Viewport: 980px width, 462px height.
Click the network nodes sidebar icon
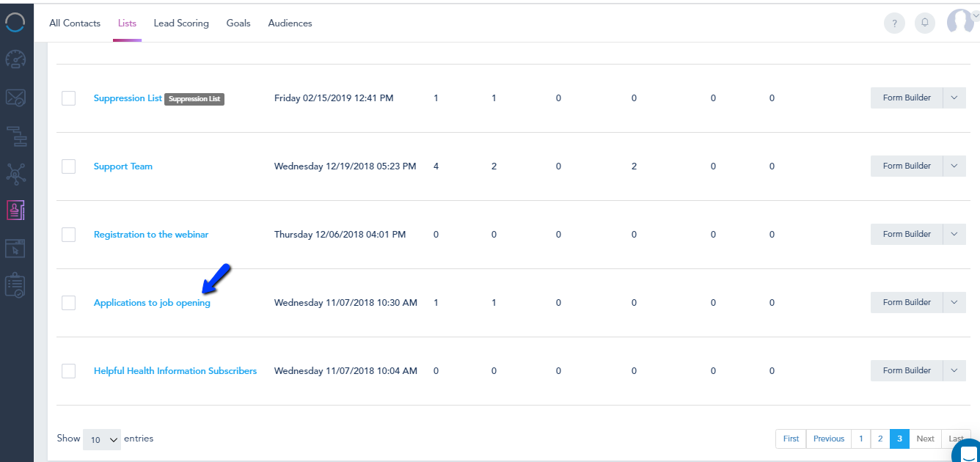coord(15,173)
